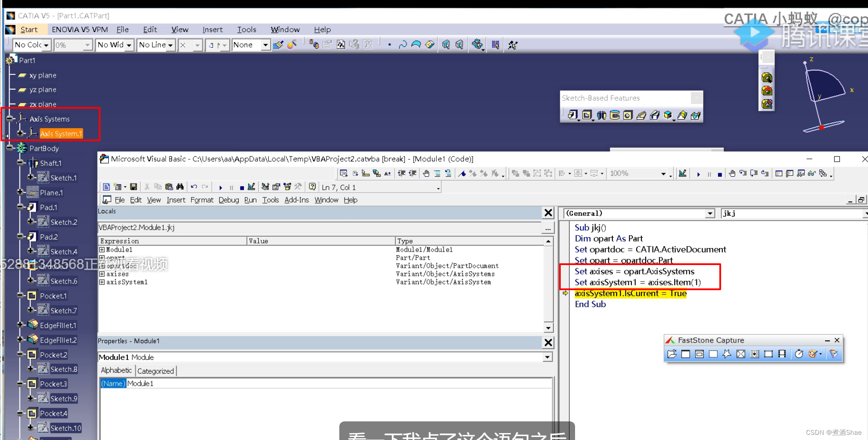868x440 pixels.
Task: Open the 100% zoom dropdown in VBA
Action: [x=663, y=174]
